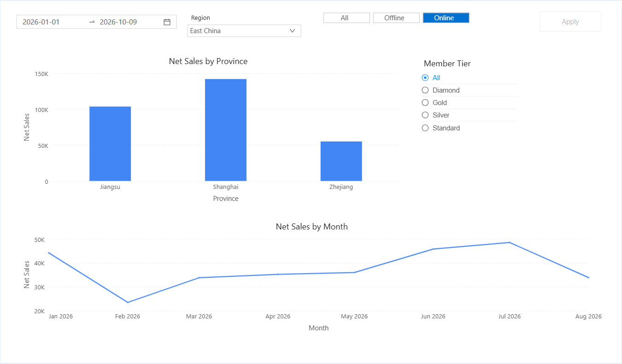Click the start date field 2026-01-01
The height and width of the screenshot is (364, 622).
41,22
